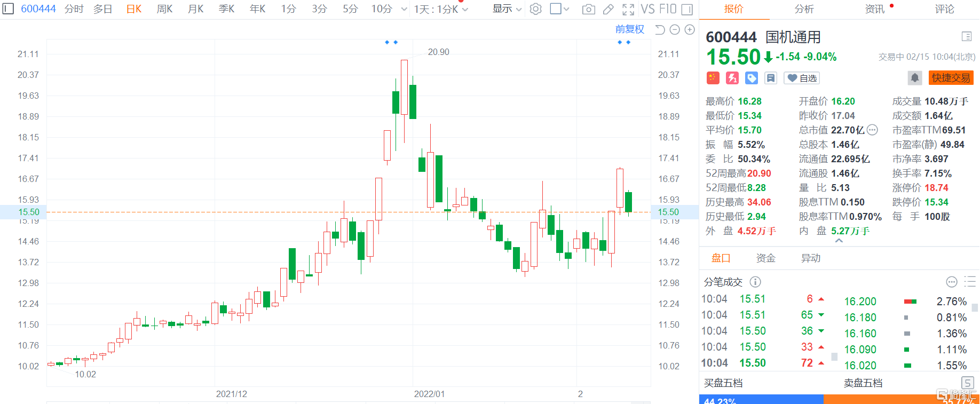Tick the checkbox beside stock code 600444
Image resolution: width=980 pixels, height=404 pixels.
pyautogui.click(x=8, y=9)
